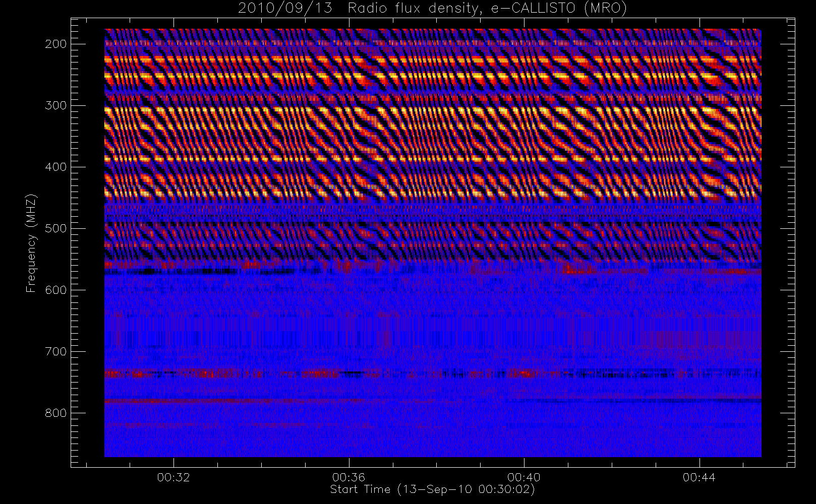Click the 00:40 time tick label

pos(524,477)
